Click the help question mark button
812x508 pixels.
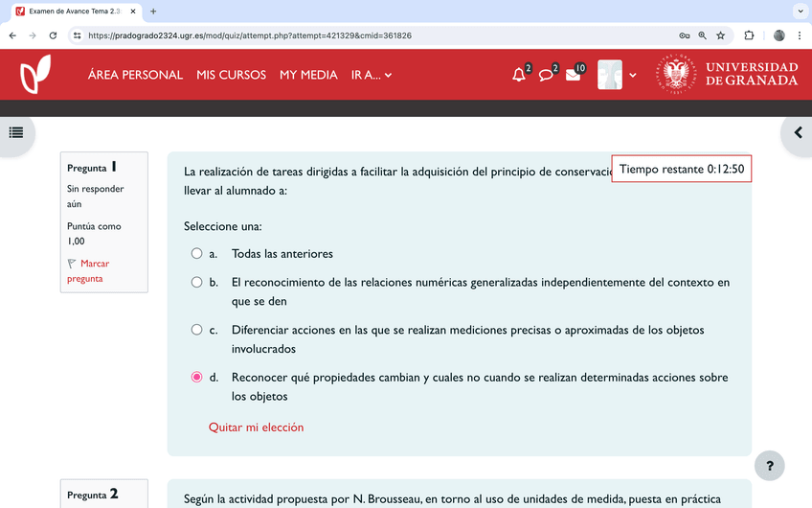pos(770,466)
